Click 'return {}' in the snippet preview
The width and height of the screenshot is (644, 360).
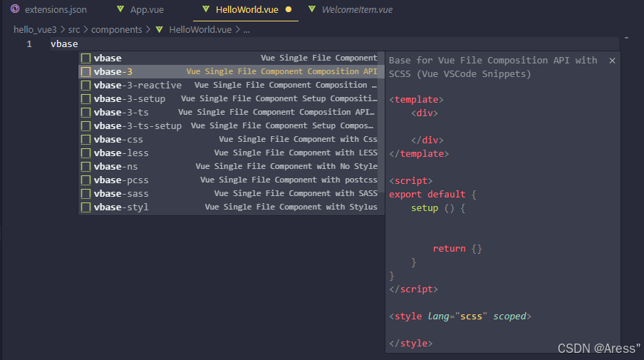click(x=457, y=249)
